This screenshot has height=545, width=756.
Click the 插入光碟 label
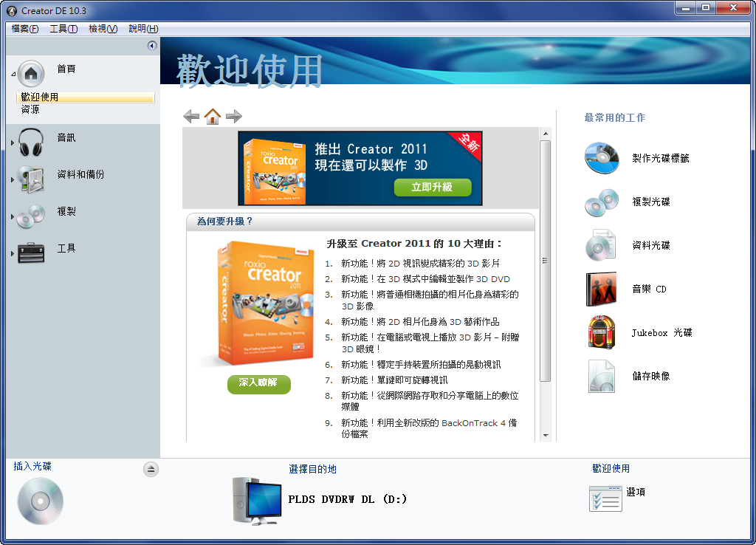pyautogui.click(x=32, y=466)
